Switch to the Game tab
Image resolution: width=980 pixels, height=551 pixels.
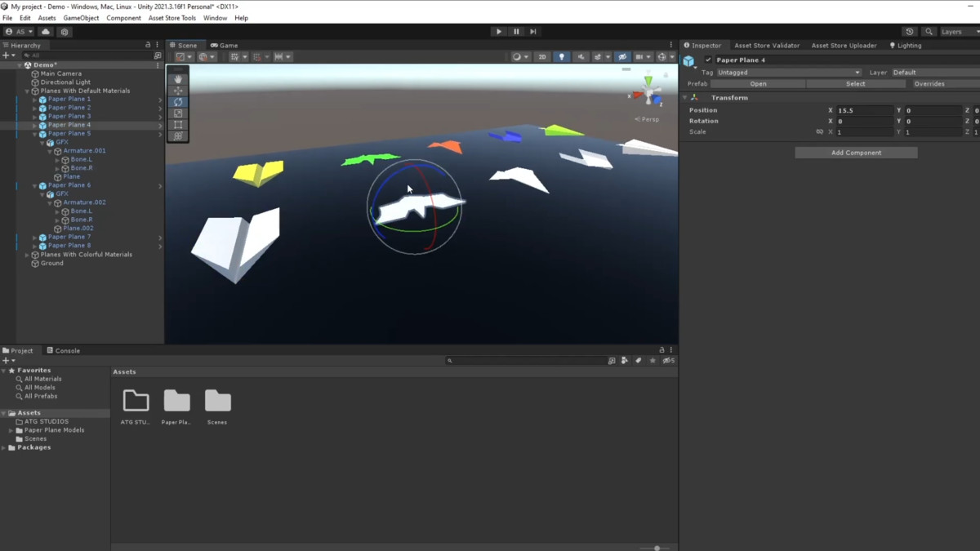tap(225, 46)
